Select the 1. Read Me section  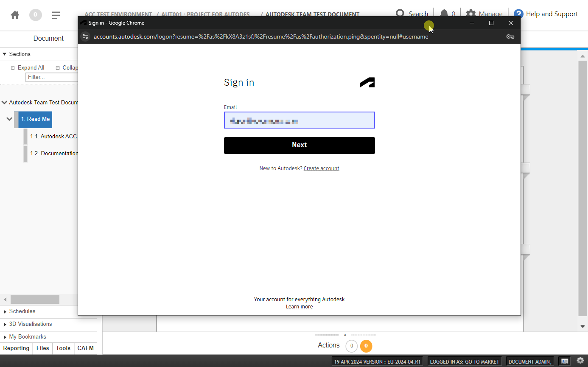[35, 119]
